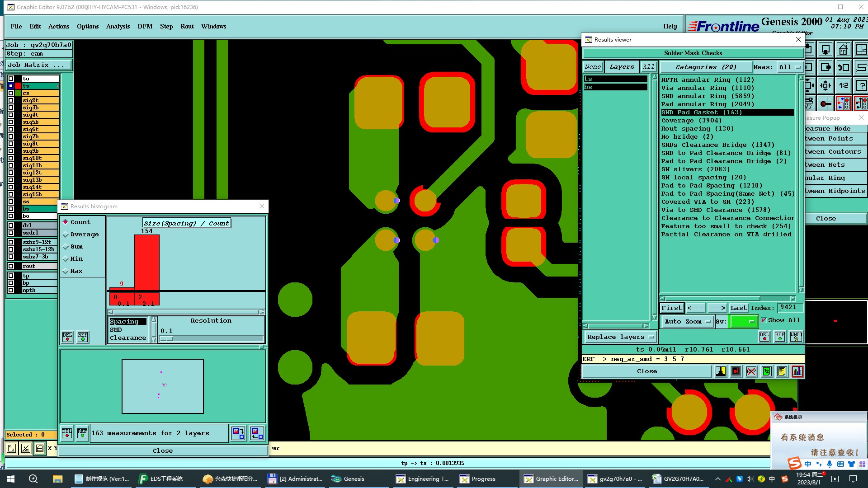The image size is (868, 488).
Task: Click the zoom home icon
Action: coord(843,49)
